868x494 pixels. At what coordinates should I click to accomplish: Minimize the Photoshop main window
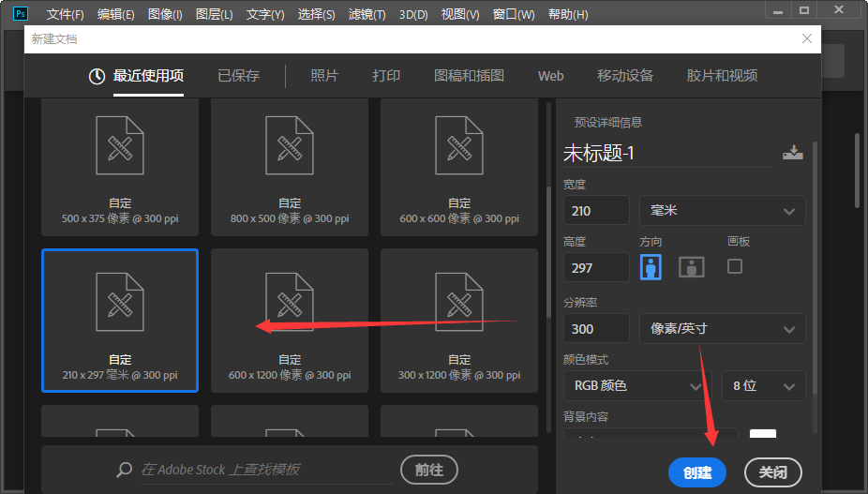tap(778, 11)
